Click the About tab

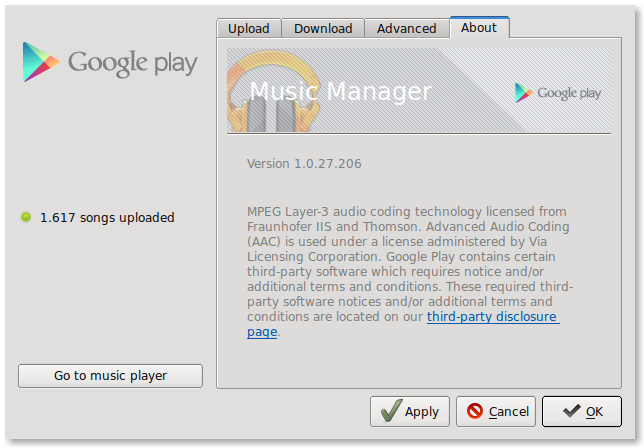click(479, 28)
